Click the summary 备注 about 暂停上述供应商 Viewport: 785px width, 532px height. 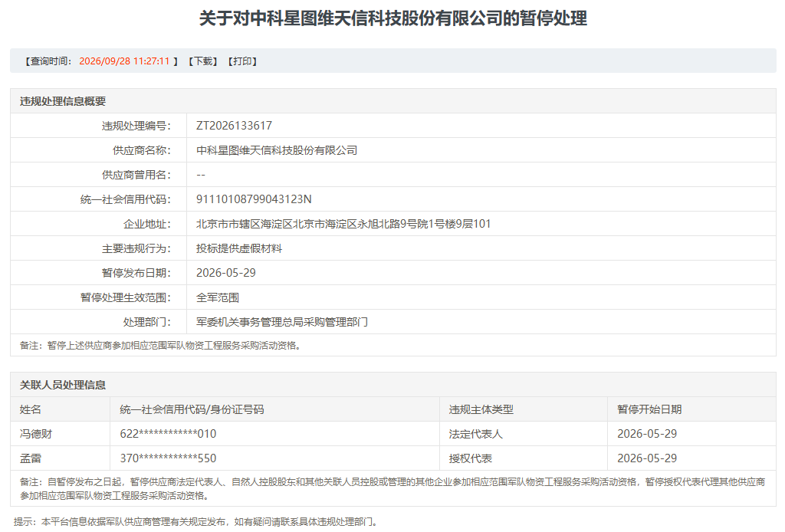click(x=160, y=345)
